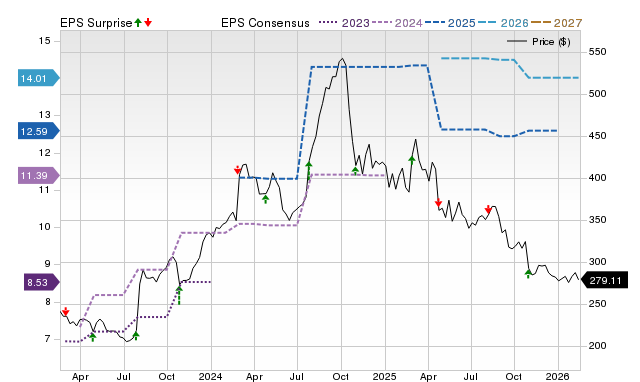Click the 450 label on the price axis
This screenshot has height=382, width=640.
[x=598, y=136]
